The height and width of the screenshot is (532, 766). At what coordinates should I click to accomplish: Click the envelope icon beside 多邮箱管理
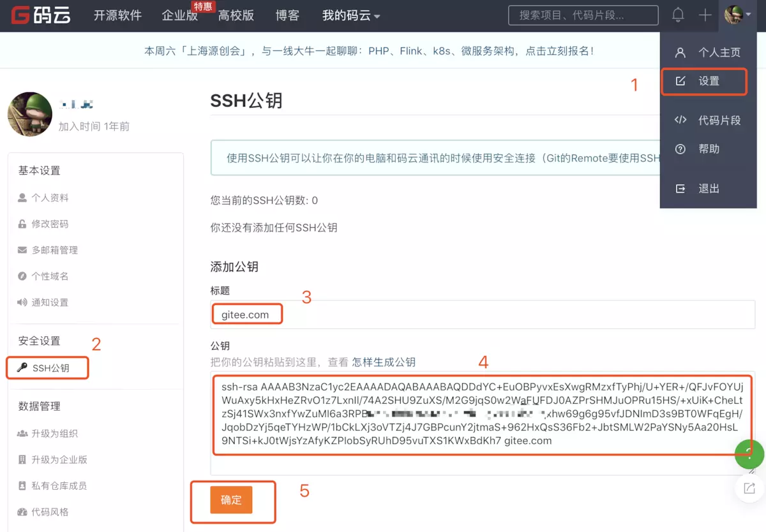click(22, 250)
